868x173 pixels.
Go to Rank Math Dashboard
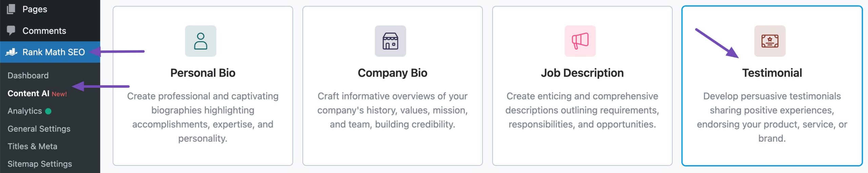click(28, 76)
